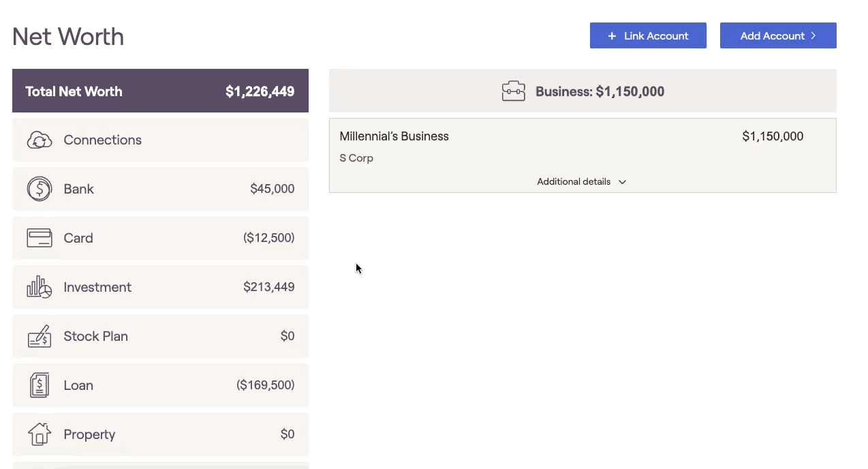Switch to the Investment category
This screenshot has width=868, height=469.
click(160, 287)
